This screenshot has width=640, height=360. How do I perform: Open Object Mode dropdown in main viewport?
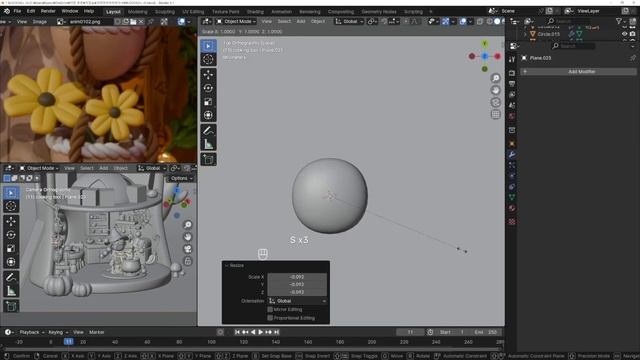coord(236,21)
